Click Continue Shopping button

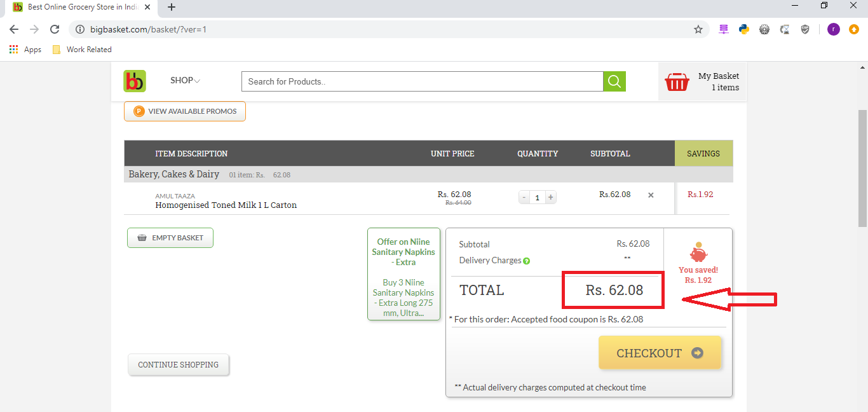point(179,365)
